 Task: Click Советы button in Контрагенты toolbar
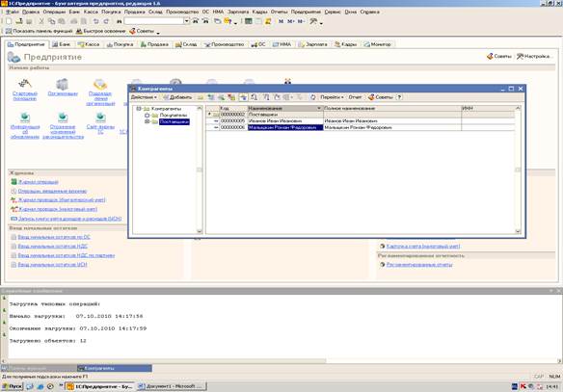[380, 97]
